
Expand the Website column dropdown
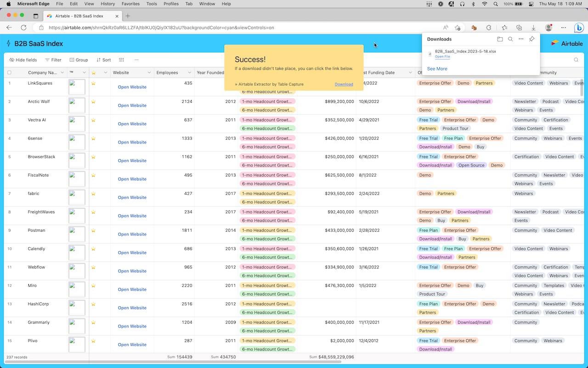(149, 73)
